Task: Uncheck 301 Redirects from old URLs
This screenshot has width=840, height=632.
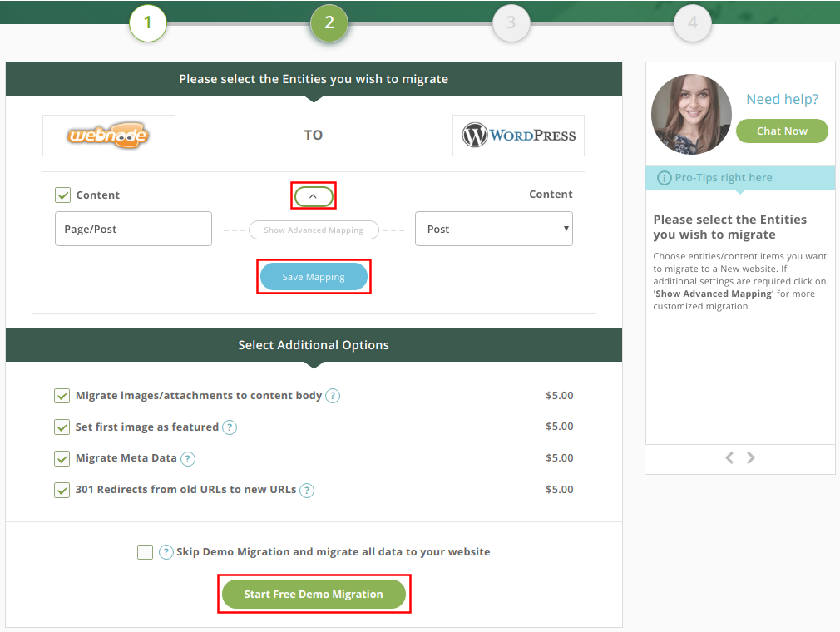Action: (62, 490)
